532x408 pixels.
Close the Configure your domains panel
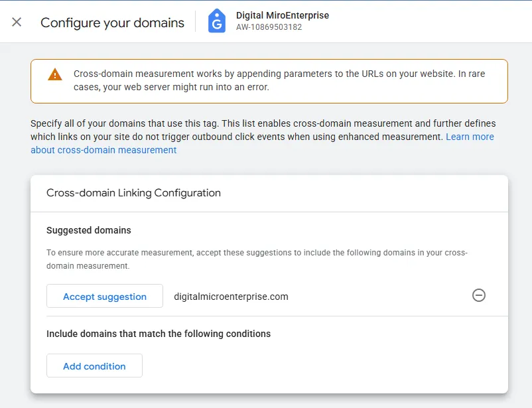coord(17,22)
